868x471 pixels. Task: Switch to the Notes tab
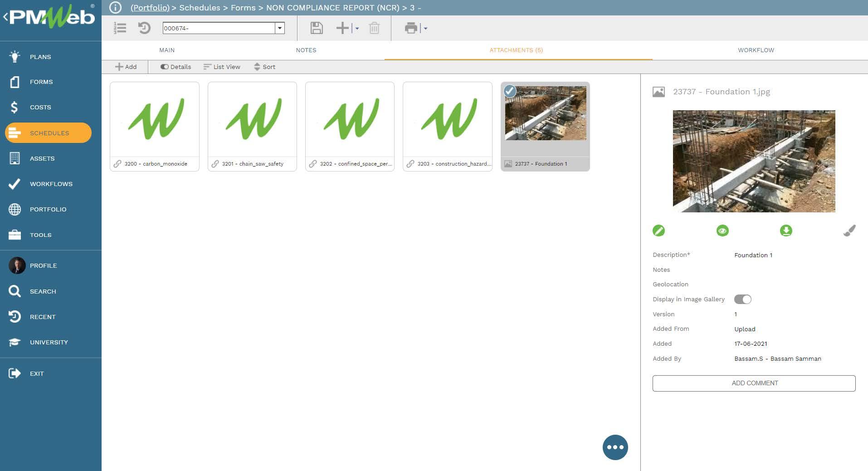(x=306, y=50)
